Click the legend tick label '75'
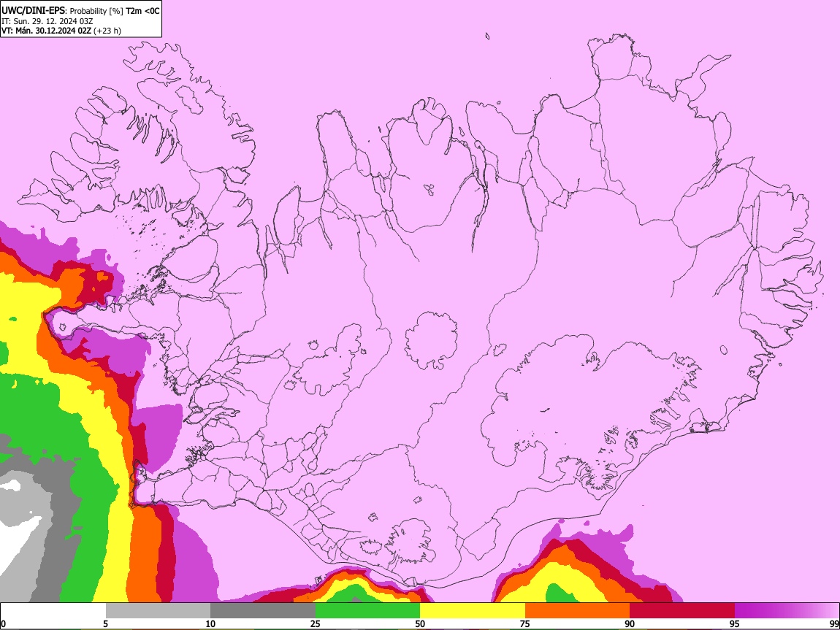This screenshot has width=840, height=630. [x=525, y=623]
